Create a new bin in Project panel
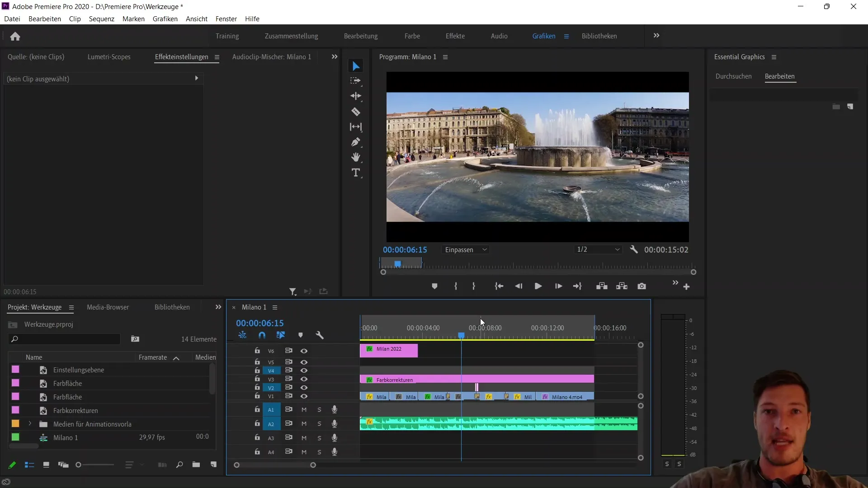 [196, 465]
